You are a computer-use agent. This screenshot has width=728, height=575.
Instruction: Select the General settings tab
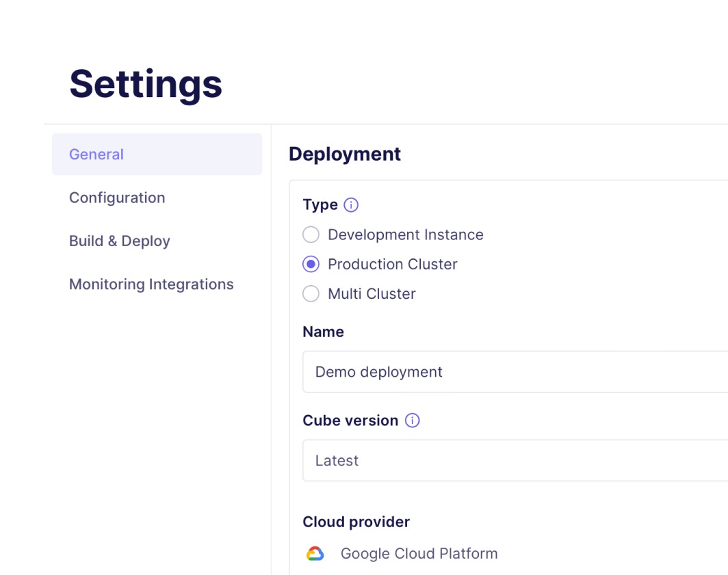(x=96, y=155)
